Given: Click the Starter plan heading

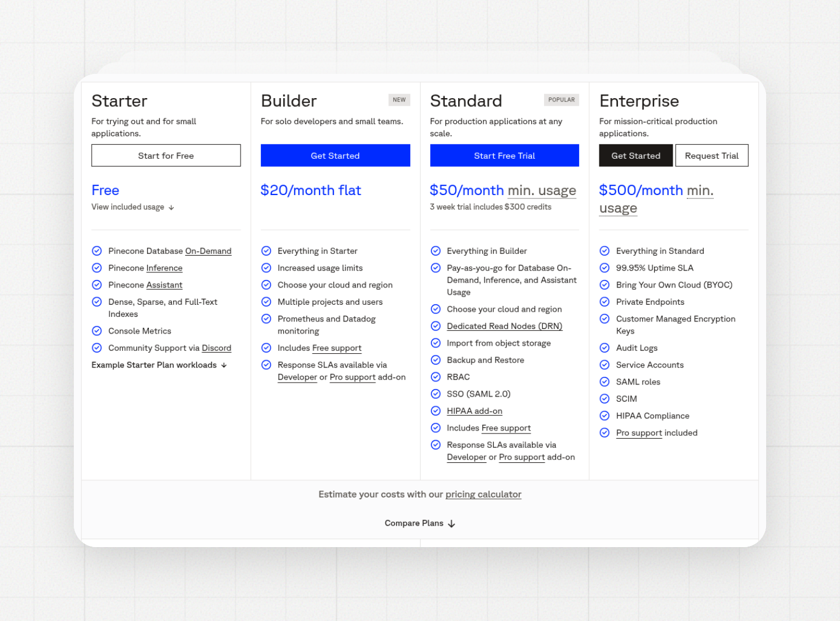Looking at the screenshot, I should click(119, 101).
